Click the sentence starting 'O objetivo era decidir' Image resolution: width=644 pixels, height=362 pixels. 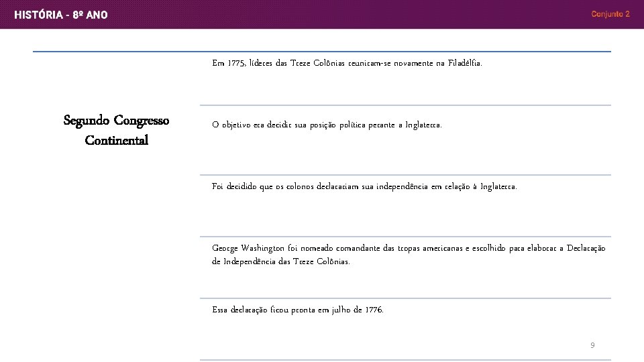click(x=327, y=125)
